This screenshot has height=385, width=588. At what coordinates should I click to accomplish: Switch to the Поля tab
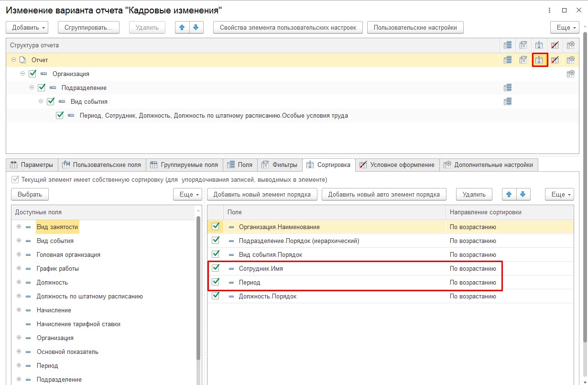[240, 165]
